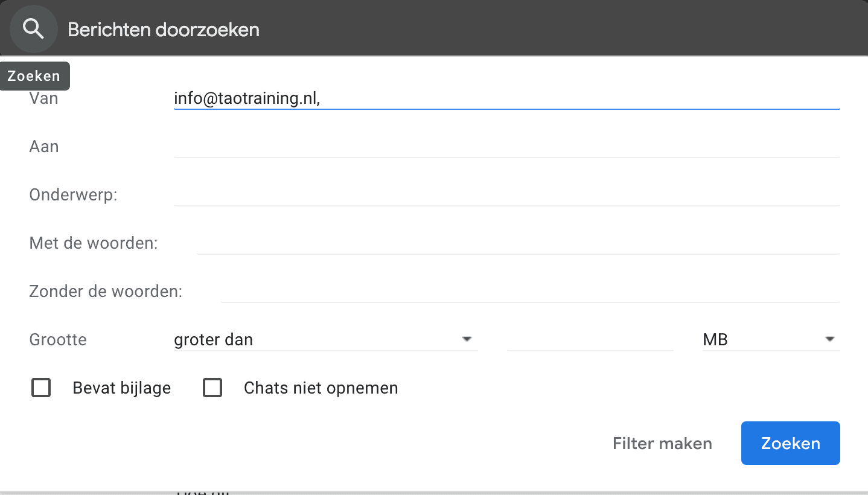Screen dimensions: 868x495
Task: Click the Filter maken button
Action: (x=662, y=444)
